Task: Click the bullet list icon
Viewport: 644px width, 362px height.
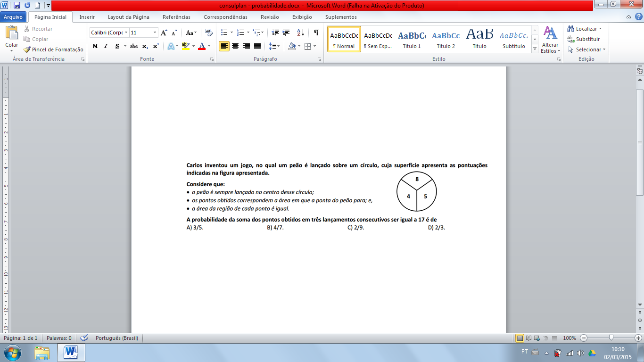Action: pyautogui.click(x=224, y=33)
